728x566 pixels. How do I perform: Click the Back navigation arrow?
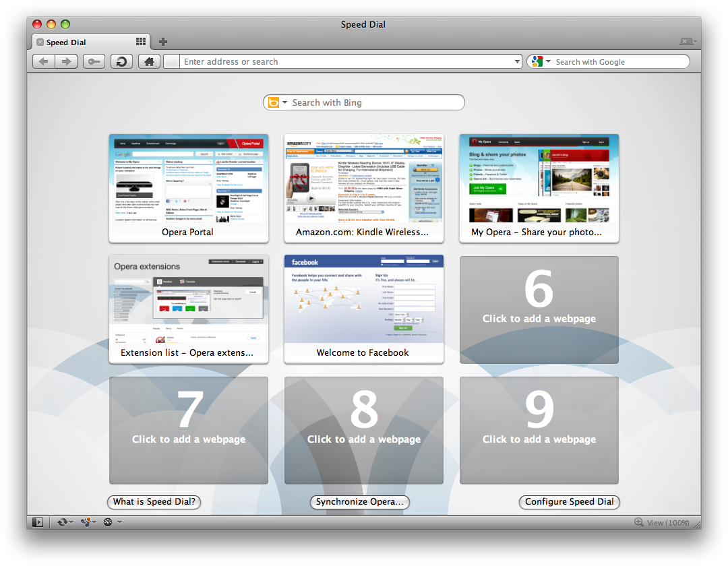pyautogui.click(x=43, y=62)
